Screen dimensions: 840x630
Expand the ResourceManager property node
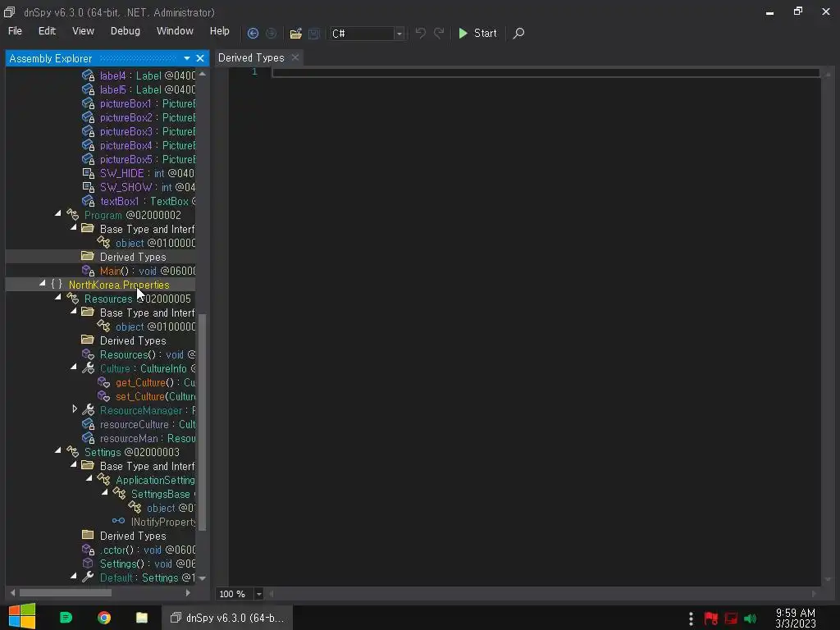pos(75,409)
